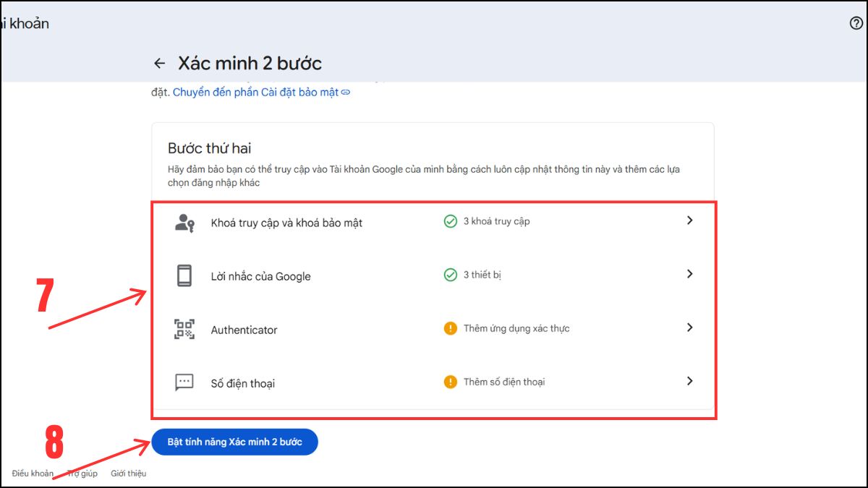Open the Trợ giúp footer link
The width and height of the screenshot is (868, 488).
tap(82, 474)
